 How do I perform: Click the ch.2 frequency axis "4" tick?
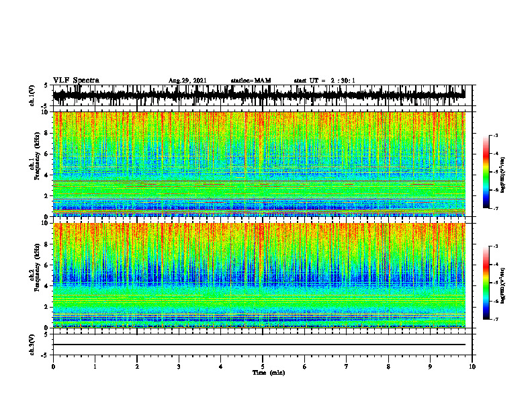tap(47, 286)
